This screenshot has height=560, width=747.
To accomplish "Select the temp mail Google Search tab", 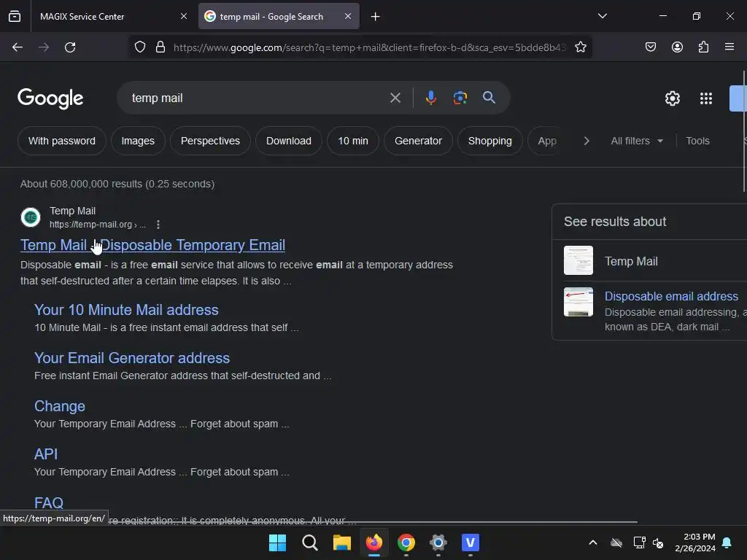I will (279, 16).
